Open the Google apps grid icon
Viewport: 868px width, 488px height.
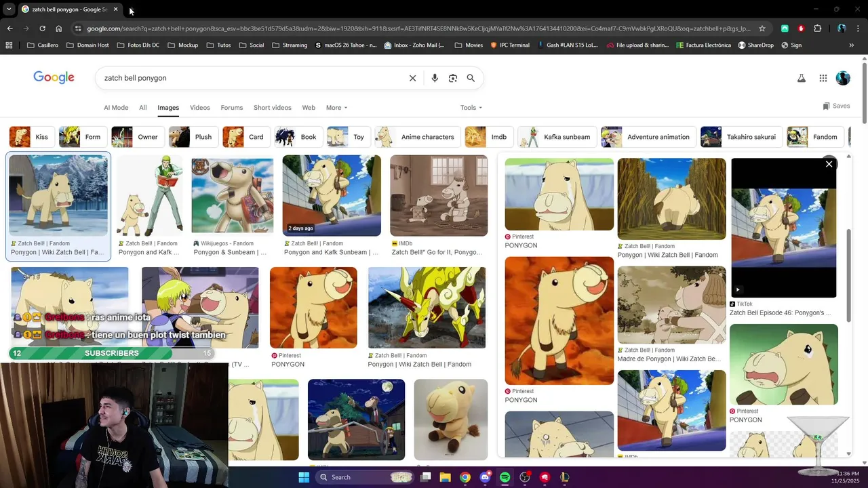click(x=823, y=78)
